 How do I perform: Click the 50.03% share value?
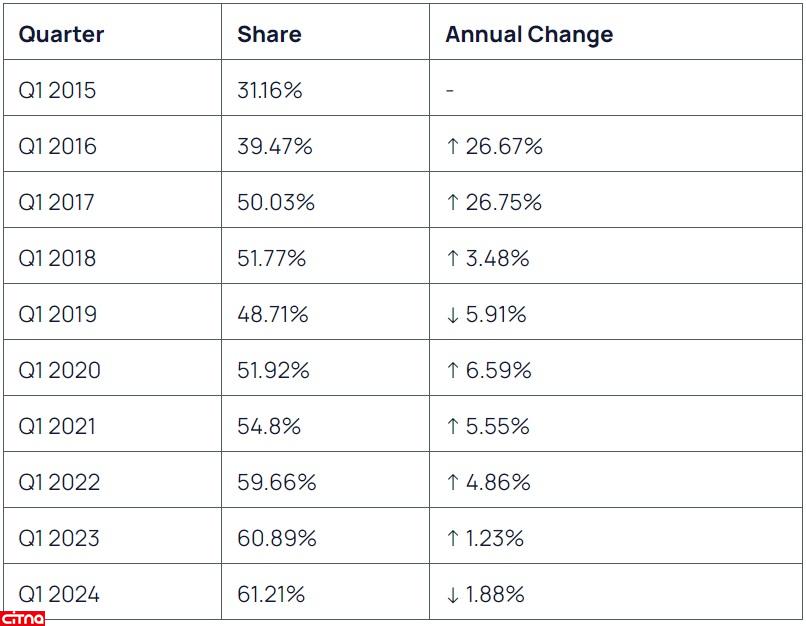tap(276, 203)
